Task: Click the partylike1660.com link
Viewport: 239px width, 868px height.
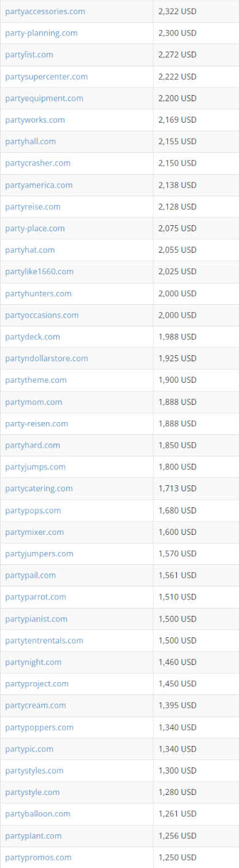Action: 39,271
